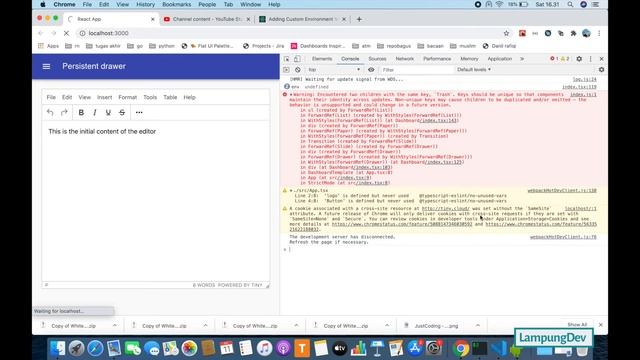The width and height of the screenshot is (640, 360).
Task: Switch to the DevTools Elements tab
Action: [322, 59]
